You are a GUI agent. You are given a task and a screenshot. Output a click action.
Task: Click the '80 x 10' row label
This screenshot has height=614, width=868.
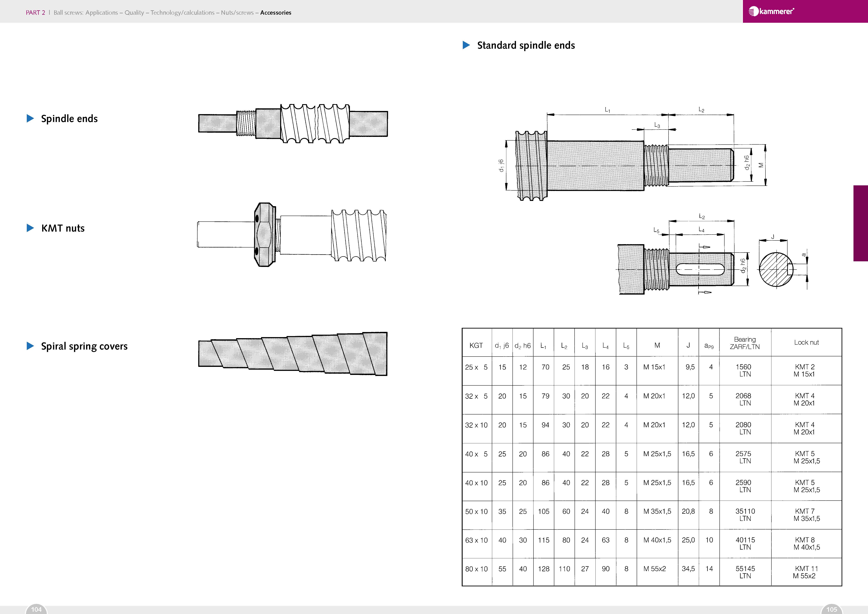[x=476, y=569]
